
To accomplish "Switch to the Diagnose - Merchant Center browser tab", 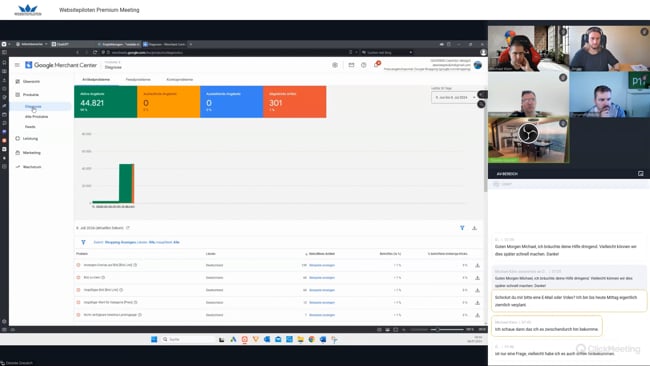I will point(165,44).
